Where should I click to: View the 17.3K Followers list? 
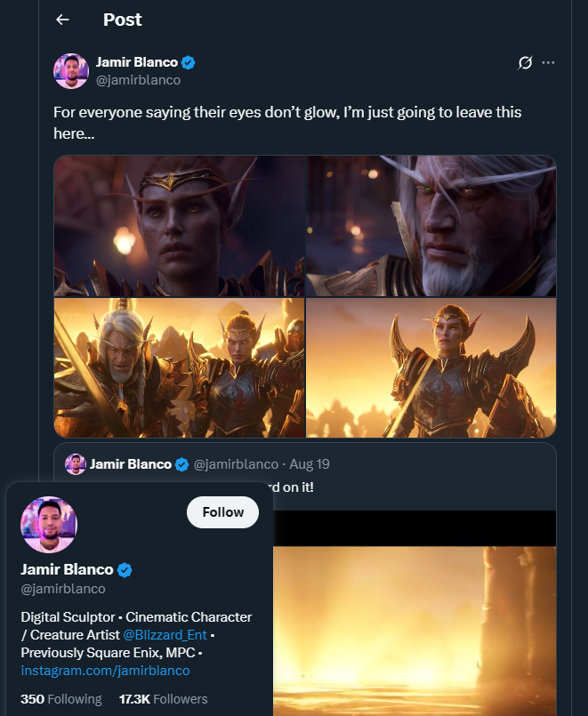(163, 699)
